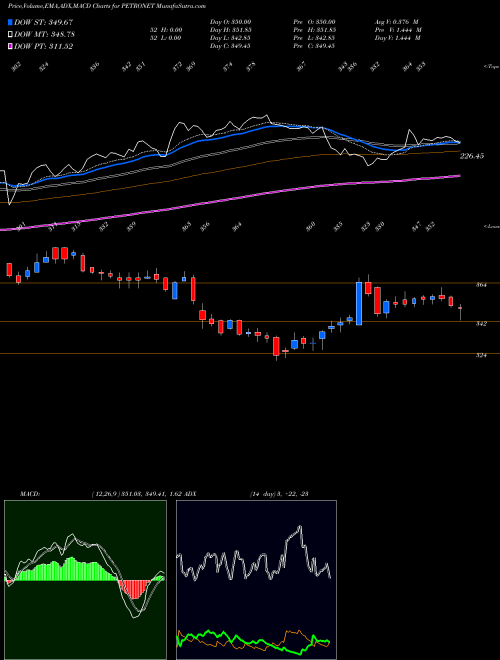Click the MACD heading above green panel
500x660 pixels.
coord(29,494)
